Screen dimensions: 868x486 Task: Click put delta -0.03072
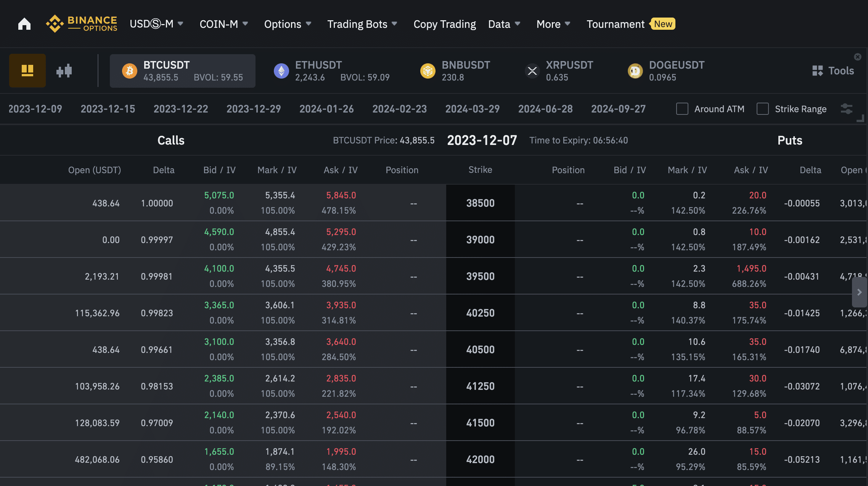(x=802, y=386)
